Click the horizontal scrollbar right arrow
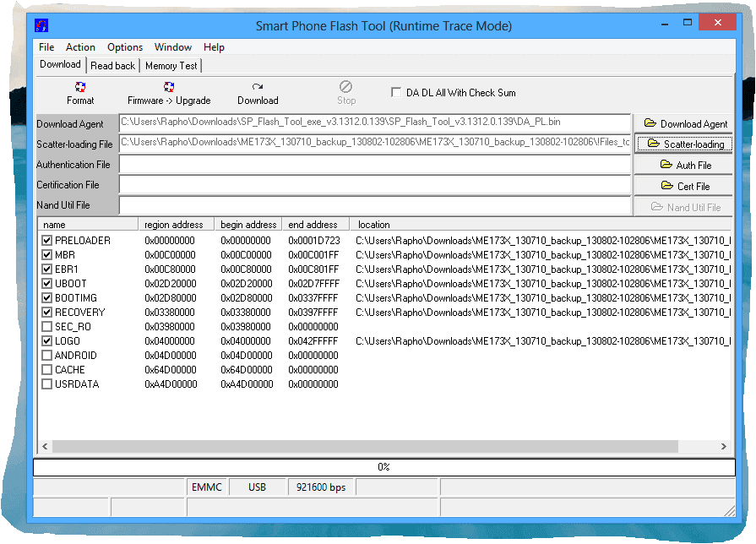The image size is (756, 544). [x=723, y=446]
